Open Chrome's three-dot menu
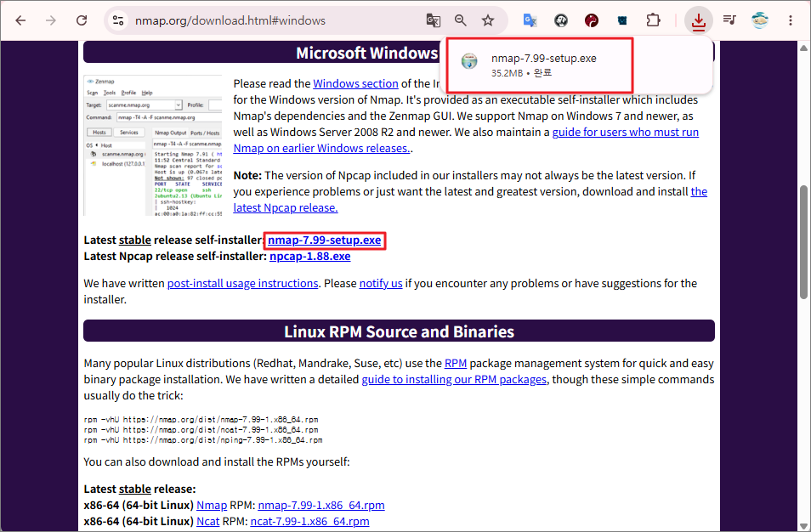811x532 pixels. tap(791, 20)
